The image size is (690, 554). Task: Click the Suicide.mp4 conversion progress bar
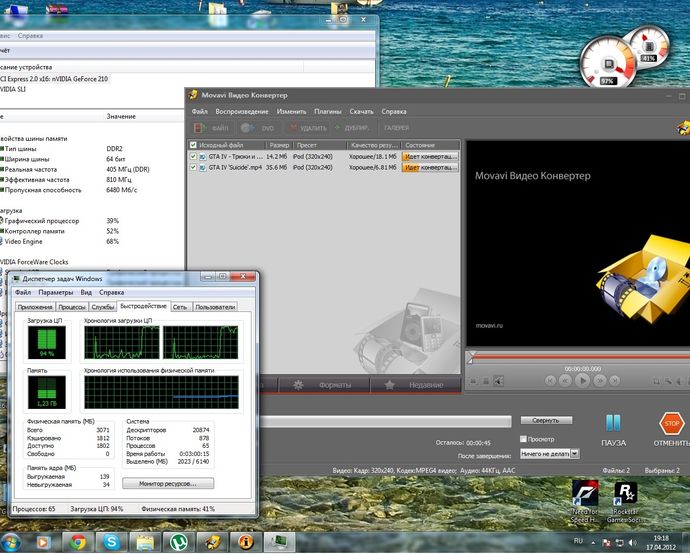[x=430, y=167]
